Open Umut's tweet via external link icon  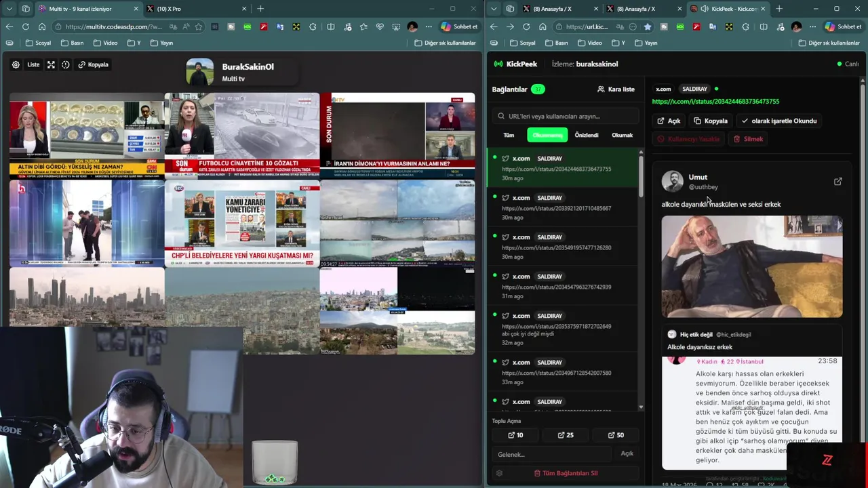click(x=838, y=182)
